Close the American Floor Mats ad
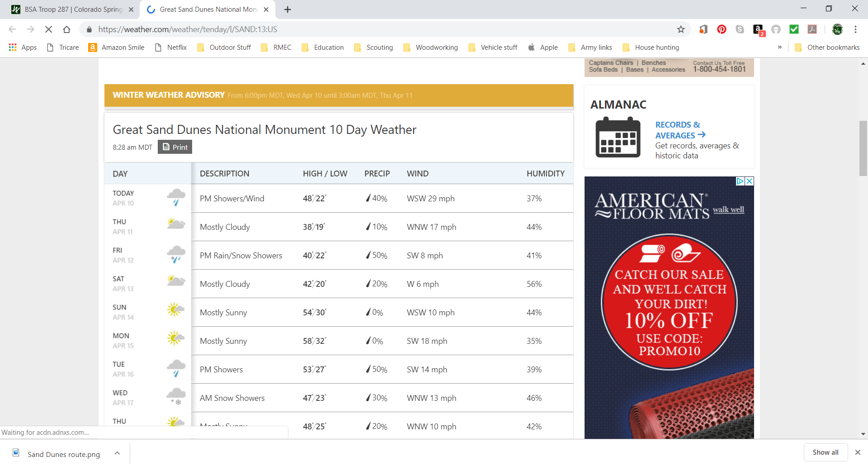 (x=749, y=181)
